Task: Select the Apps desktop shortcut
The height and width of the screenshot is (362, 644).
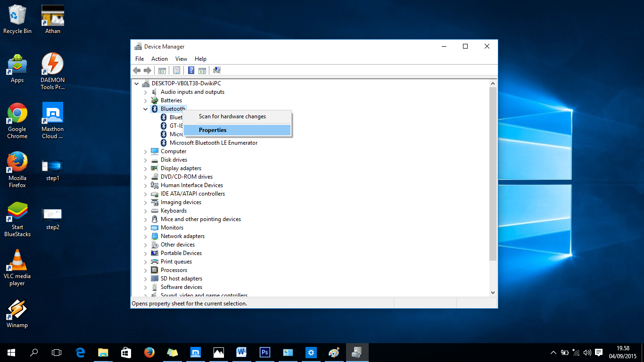Action: [17, 68]
